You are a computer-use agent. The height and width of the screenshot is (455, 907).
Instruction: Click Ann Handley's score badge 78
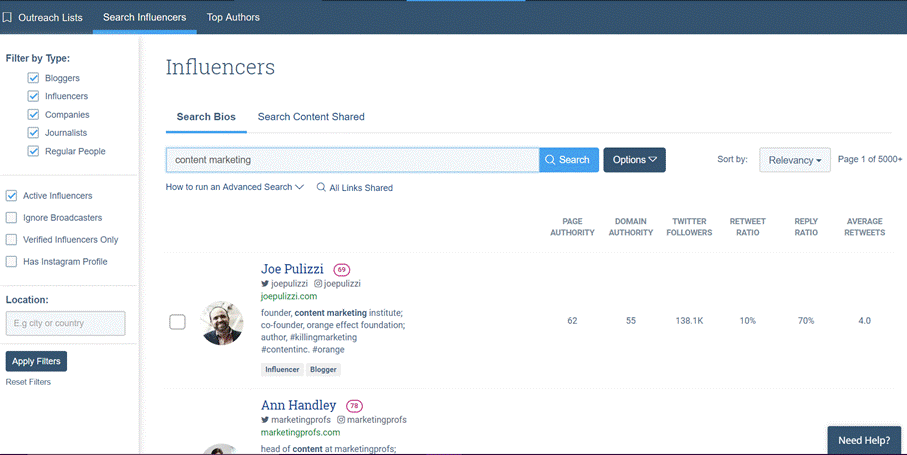point(354,406)
